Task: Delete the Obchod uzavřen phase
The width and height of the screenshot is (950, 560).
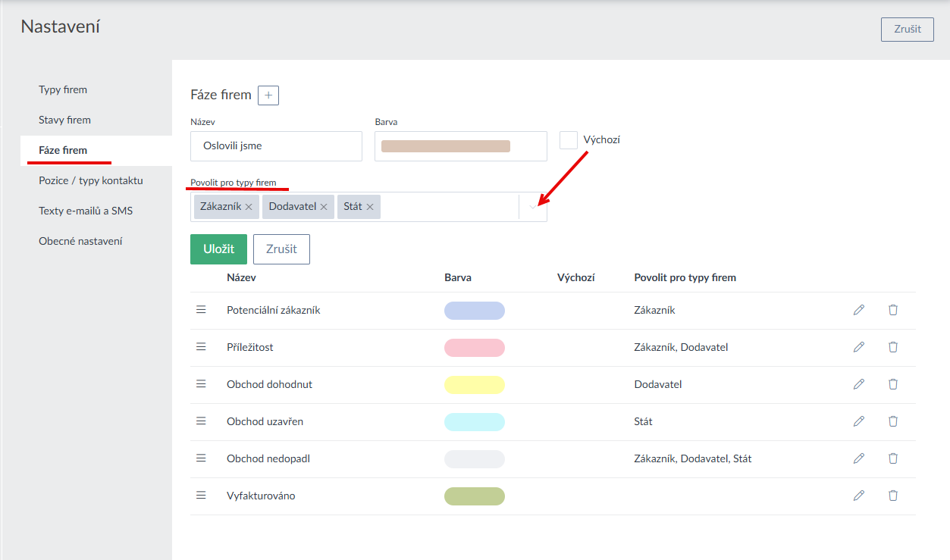Action: pyautogui.click(x=892, y=421)
